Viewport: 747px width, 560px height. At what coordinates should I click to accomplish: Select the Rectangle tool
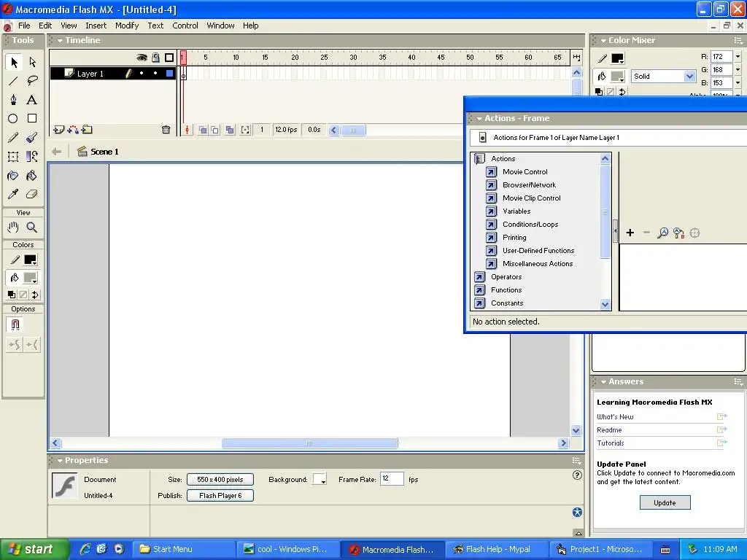coord(32,119)
